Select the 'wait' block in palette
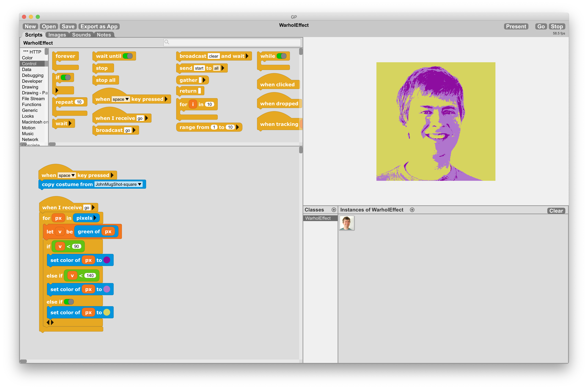The image size is (588, 389). (63, 123)
